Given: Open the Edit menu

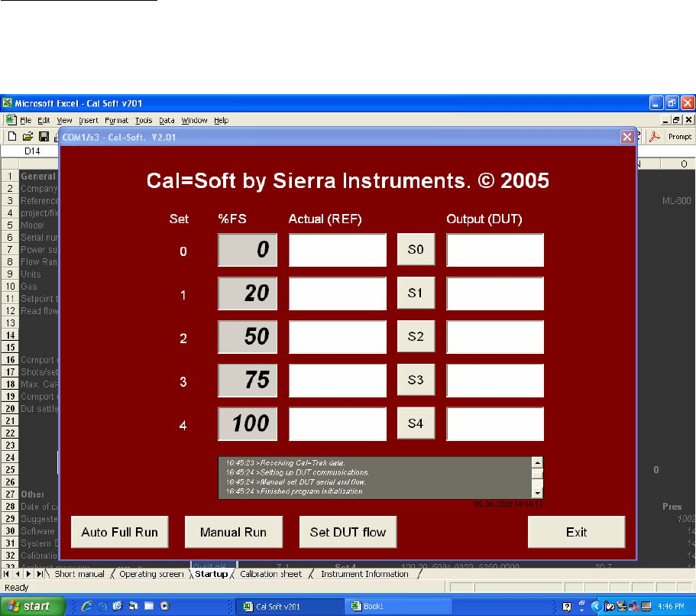Looking at the screenshot, I should (x=44, y=120).
